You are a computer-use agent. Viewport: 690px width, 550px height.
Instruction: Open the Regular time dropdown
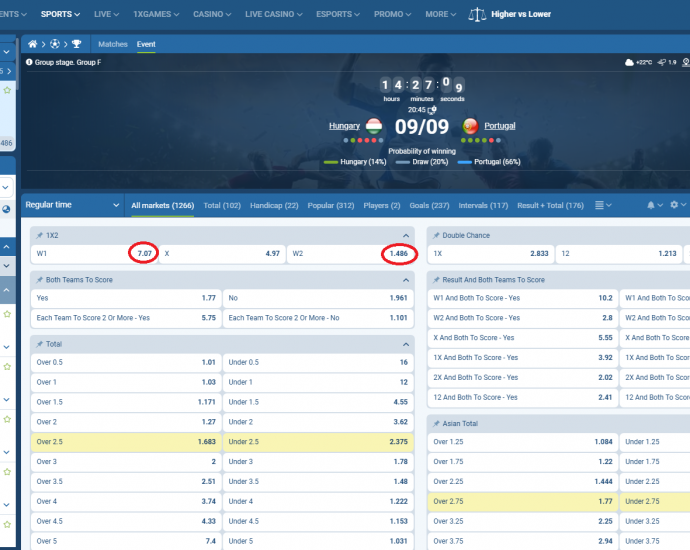[73, 205]
